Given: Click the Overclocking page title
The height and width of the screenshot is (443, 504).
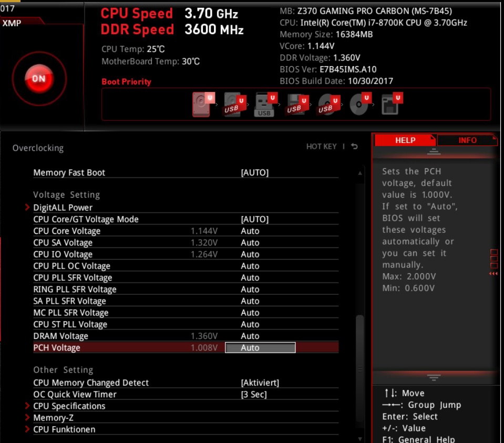Looking at the screenshot, I should [x=38, y=148].
